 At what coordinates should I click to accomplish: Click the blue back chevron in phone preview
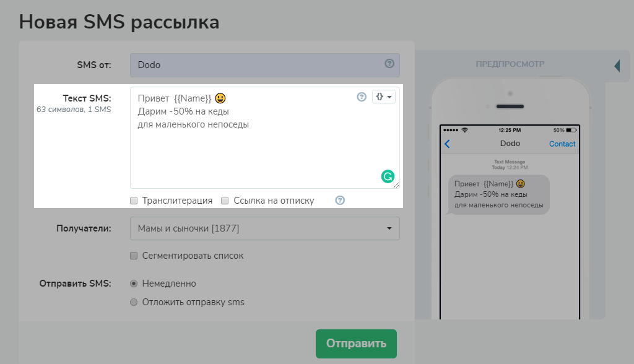pyautogui.click(x=446, y=143)
